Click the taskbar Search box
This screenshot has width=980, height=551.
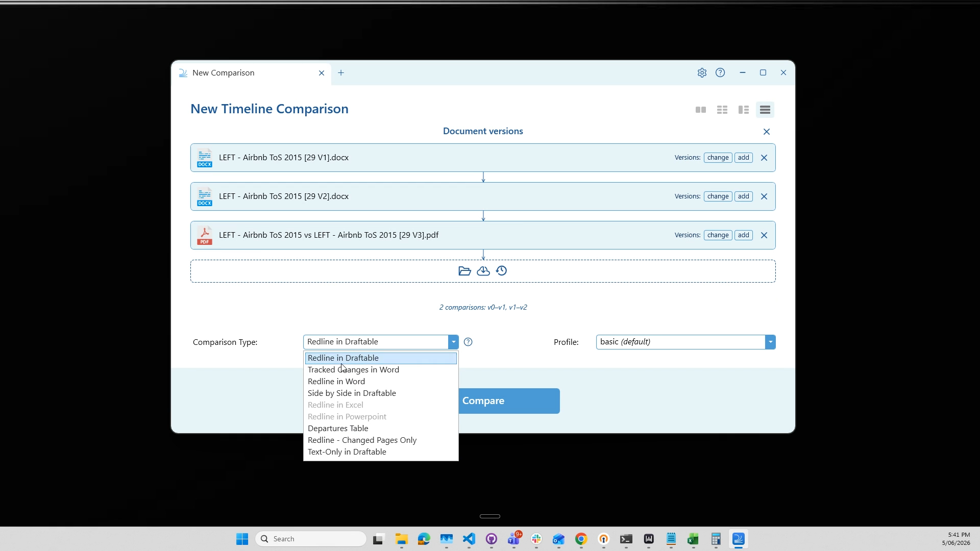[x=310, y=539]
